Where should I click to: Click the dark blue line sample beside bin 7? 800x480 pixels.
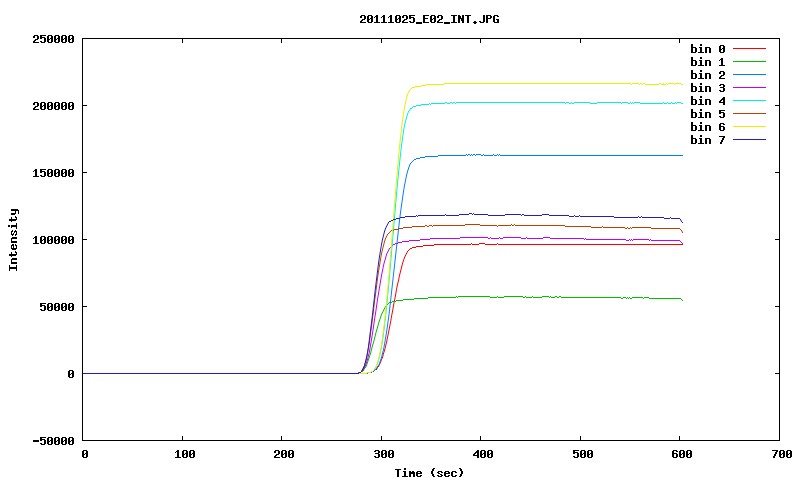point(749,140)
